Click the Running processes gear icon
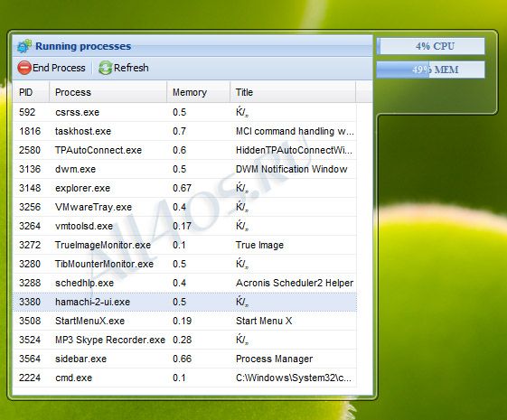The width and height of the screenshot is (507, 420). [24, 46]
